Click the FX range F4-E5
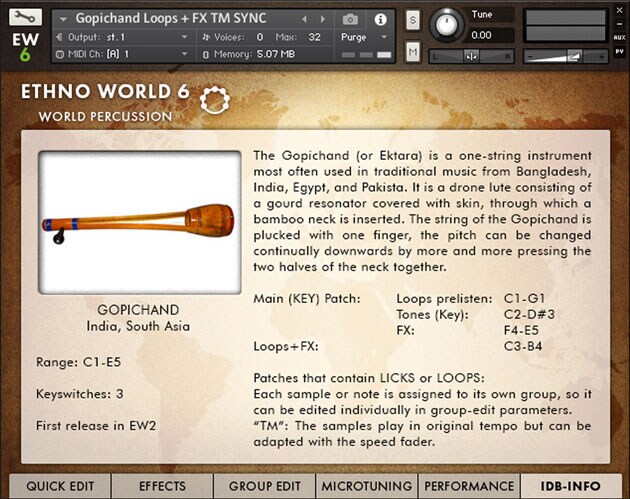 coord(521,330)
